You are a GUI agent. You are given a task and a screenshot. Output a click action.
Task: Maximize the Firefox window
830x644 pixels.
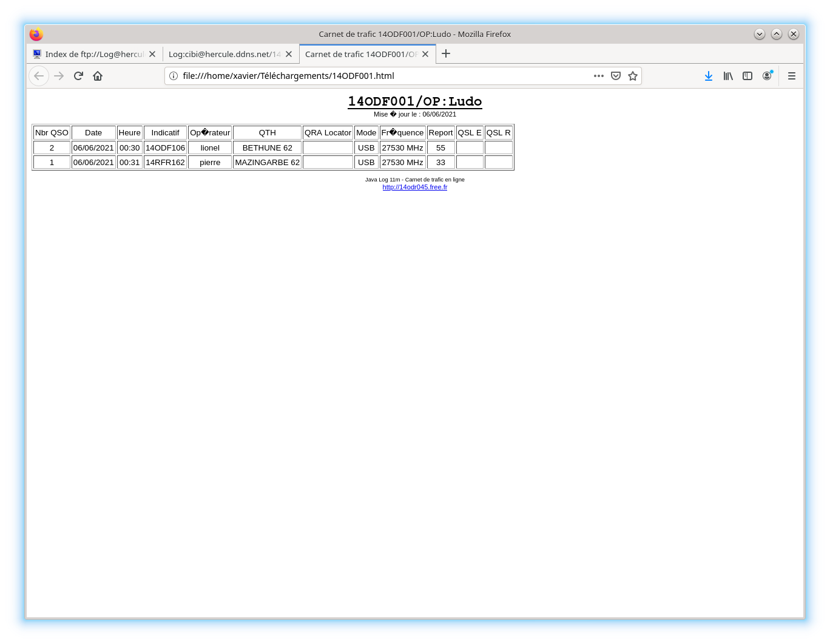point(777,34)
